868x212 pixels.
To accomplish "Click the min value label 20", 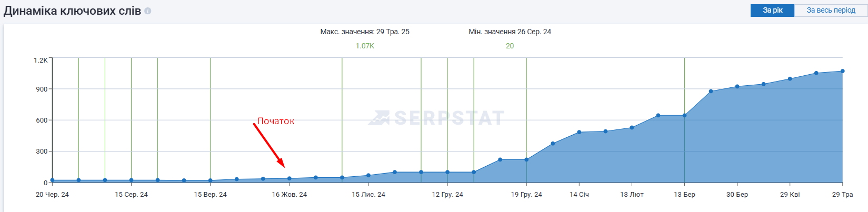I will [510, 46].
